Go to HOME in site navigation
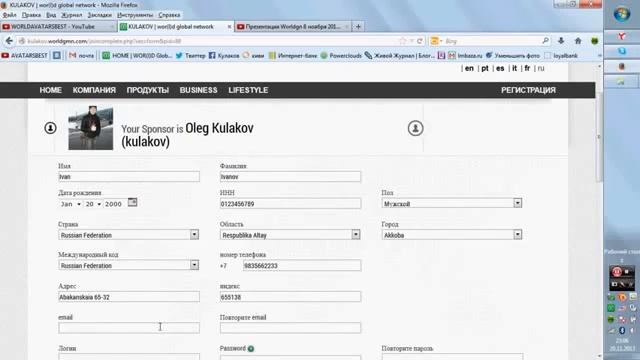 [51, 90]
